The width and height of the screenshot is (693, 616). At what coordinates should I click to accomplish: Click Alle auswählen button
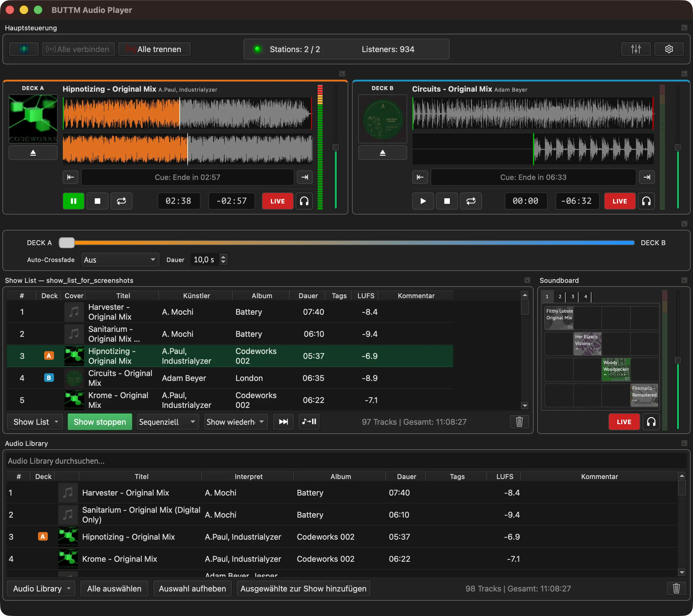tap(114, 588)
